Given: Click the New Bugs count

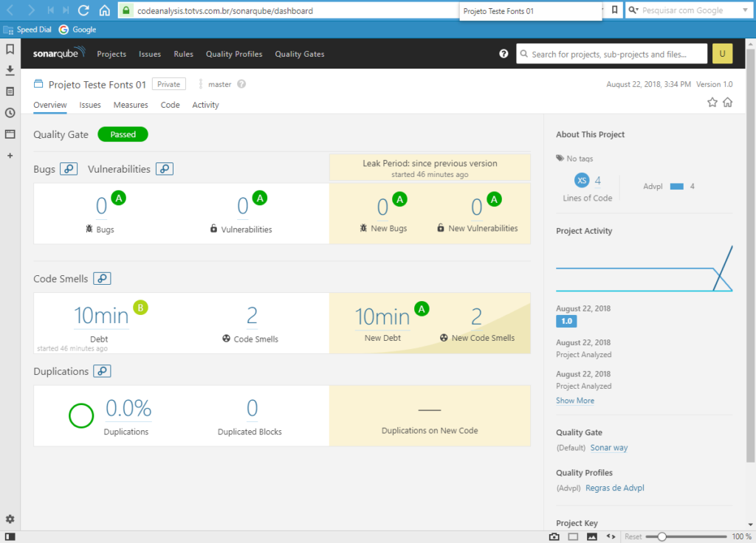Looking at the screenshot, I should click(382, 207).
